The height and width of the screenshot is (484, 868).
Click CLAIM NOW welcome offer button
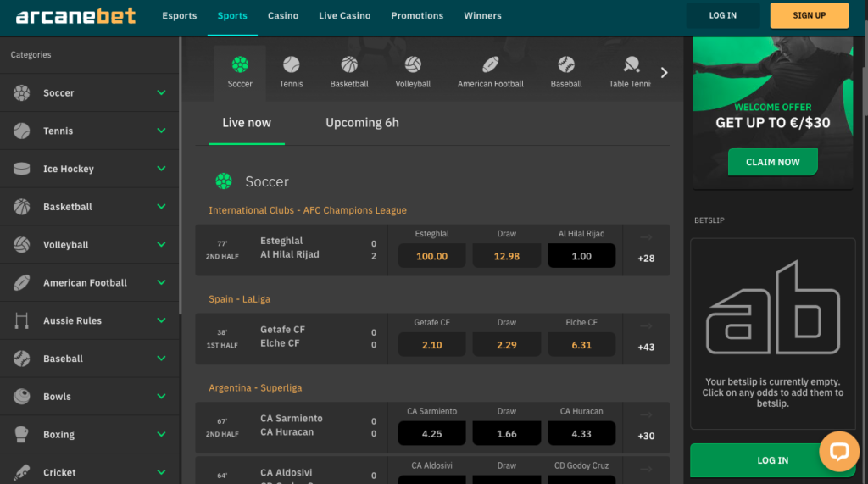pyautogui.click(x=773, y=162)
